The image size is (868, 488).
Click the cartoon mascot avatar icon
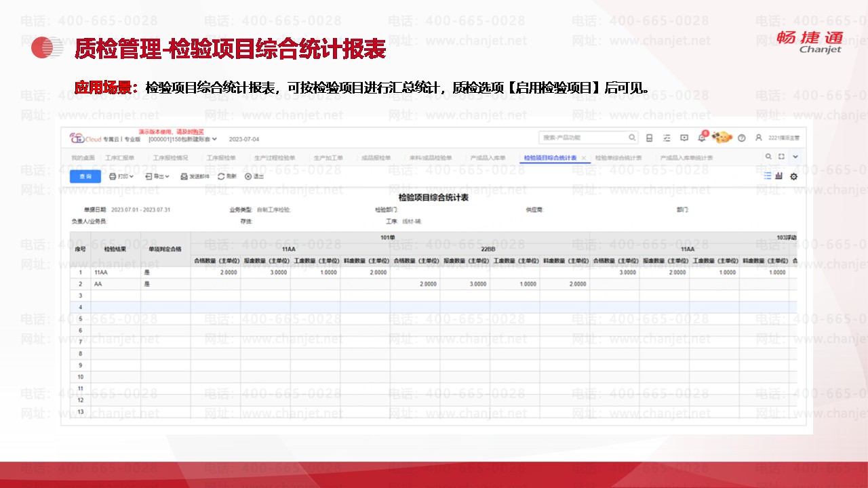click(x=722, y=138)
